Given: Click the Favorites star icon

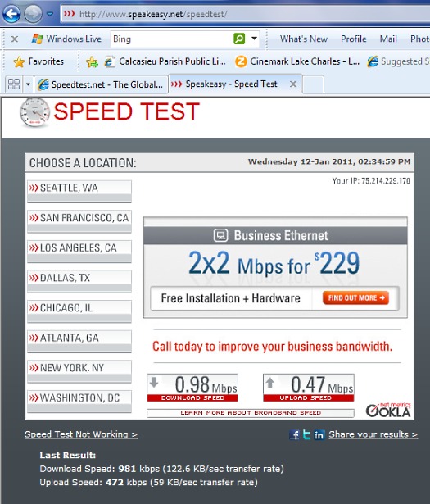Looking at the screenshot, I should [x=19, y=61].
